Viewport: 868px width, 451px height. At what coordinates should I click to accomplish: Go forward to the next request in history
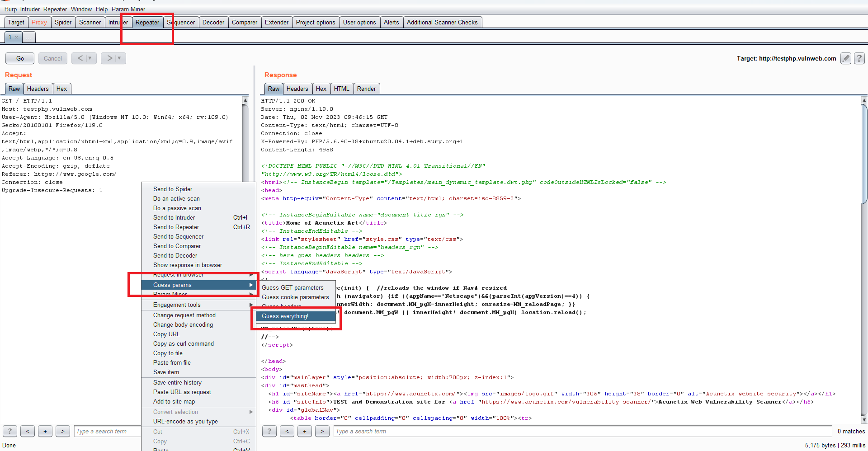109,58
